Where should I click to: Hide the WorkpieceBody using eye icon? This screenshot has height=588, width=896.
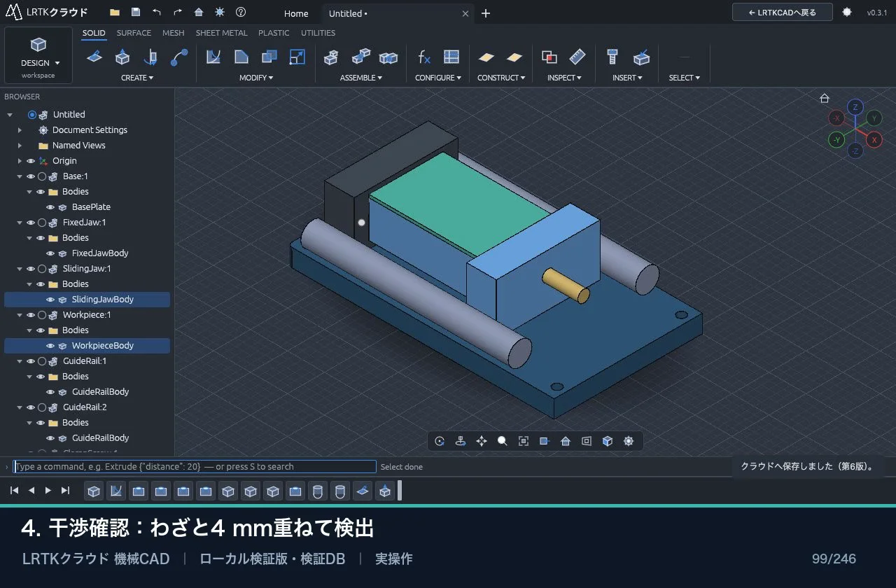[50, 346]
